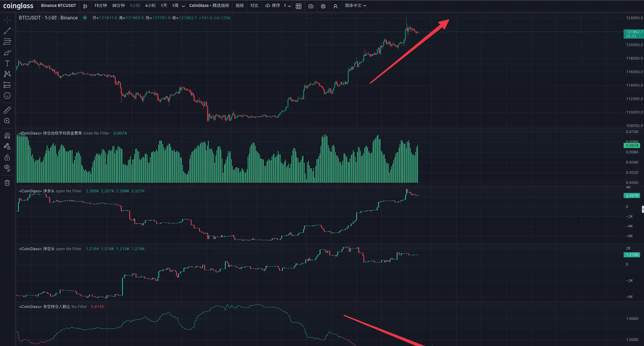Click the zoom in tool
This screenshot has width=644, height=346.
click(7, 121)
